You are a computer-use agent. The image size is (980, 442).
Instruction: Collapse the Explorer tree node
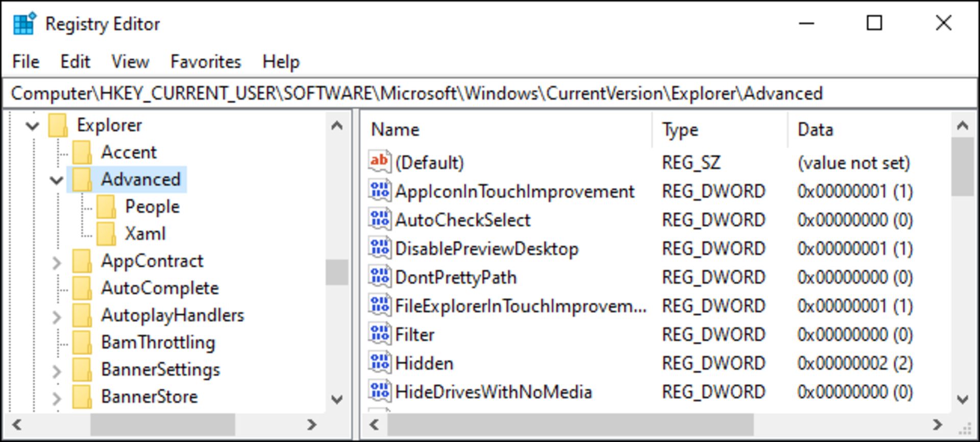click(32, 125)
